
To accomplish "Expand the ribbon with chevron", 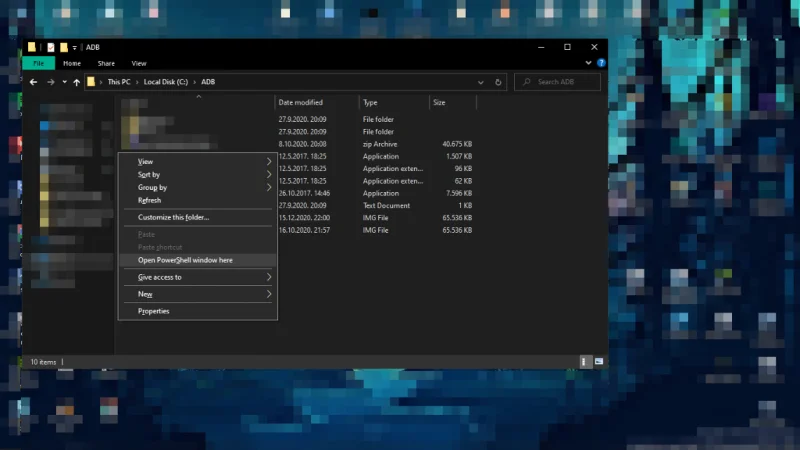I will (588, 63).
